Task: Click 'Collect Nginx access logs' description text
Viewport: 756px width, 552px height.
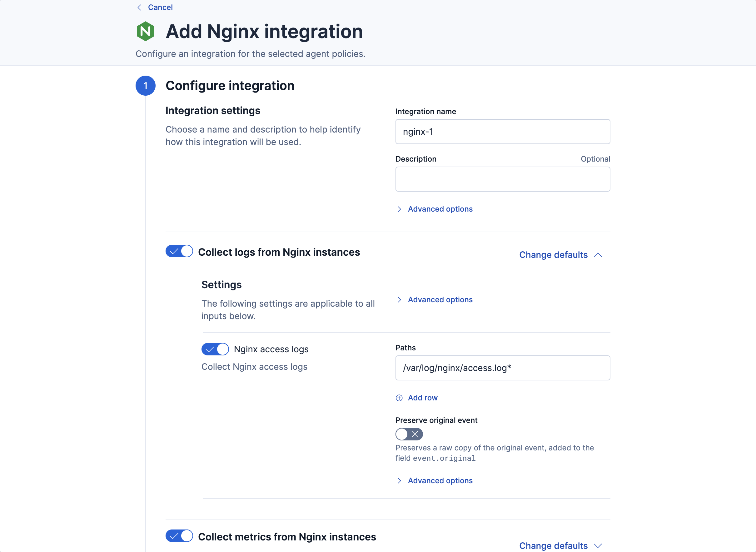Action: [254, 367]
